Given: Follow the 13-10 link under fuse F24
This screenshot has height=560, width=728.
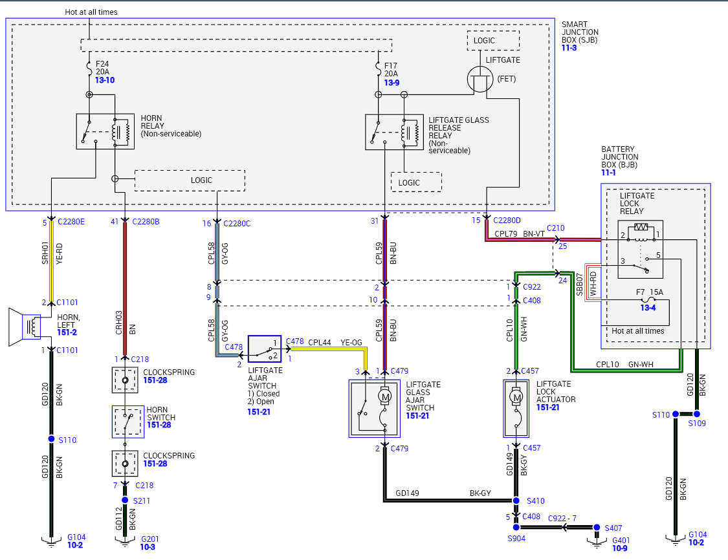Looking at the screenshot, I should point(104,80).
